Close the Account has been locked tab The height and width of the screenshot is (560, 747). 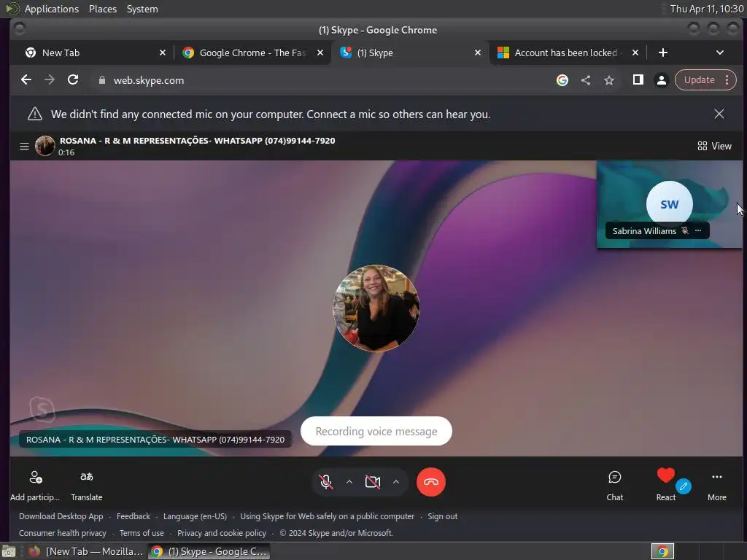[635, 52]
